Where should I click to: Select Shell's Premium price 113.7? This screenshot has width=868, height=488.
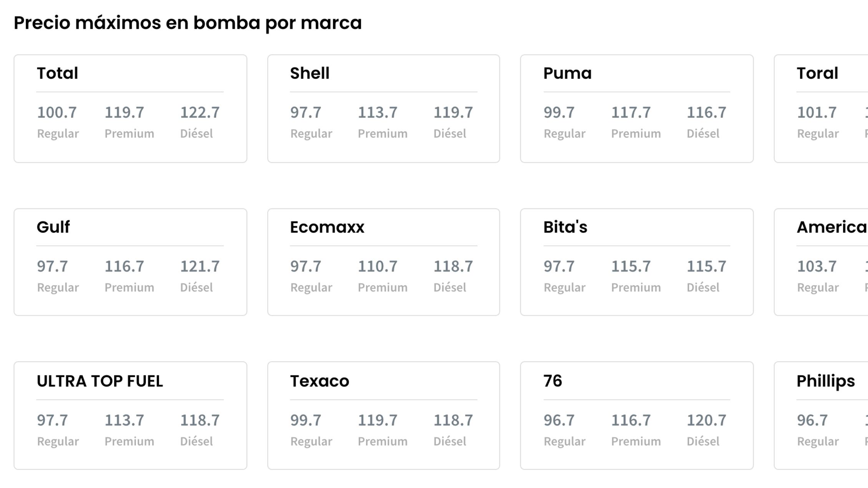[378, 112]
